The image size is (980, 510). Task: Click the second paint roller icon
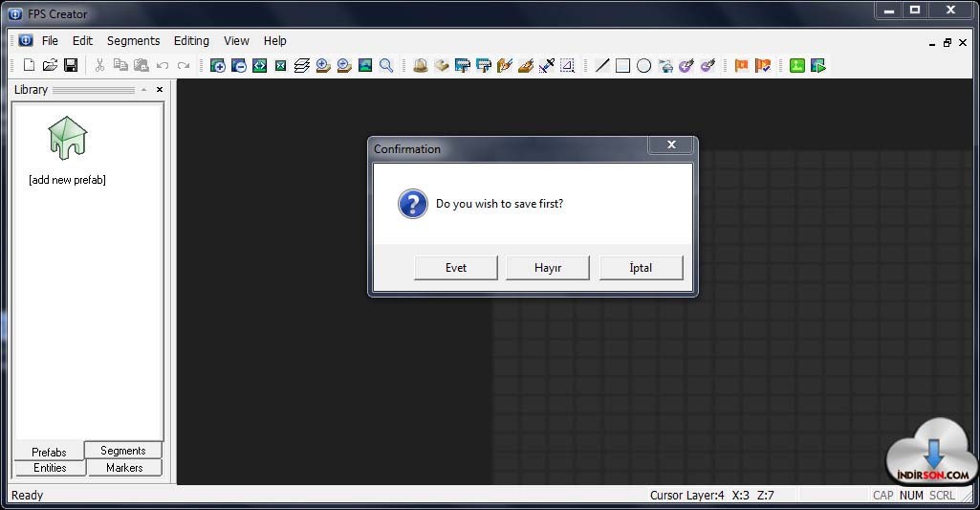pyautogui.click(x=484, y=65)
